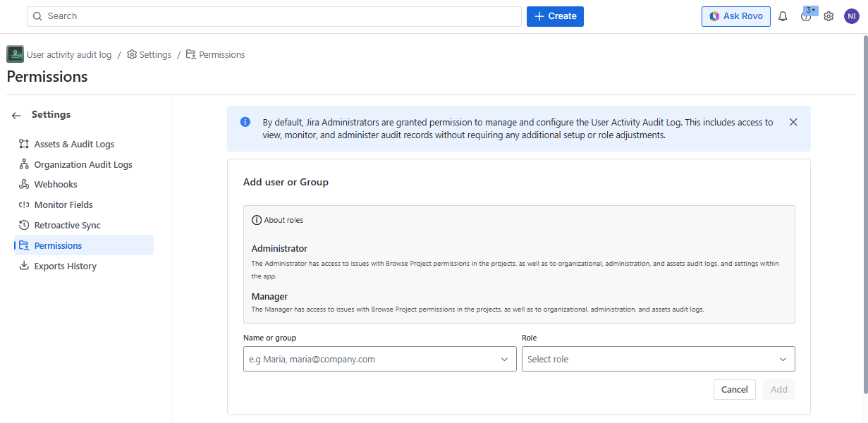
Task: Open Ask Rovo assistant
Action: 735,16
